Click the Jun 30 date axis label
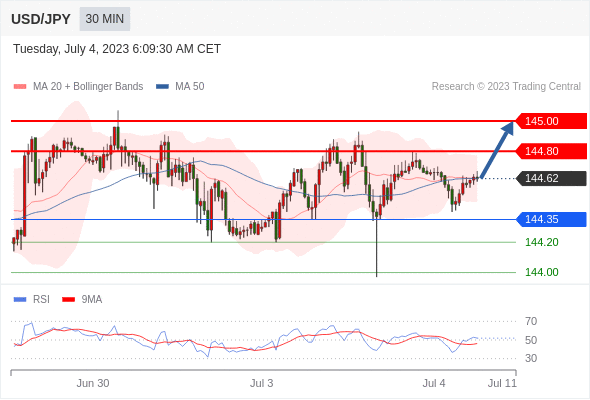590x400 pixels. [93, 383]
